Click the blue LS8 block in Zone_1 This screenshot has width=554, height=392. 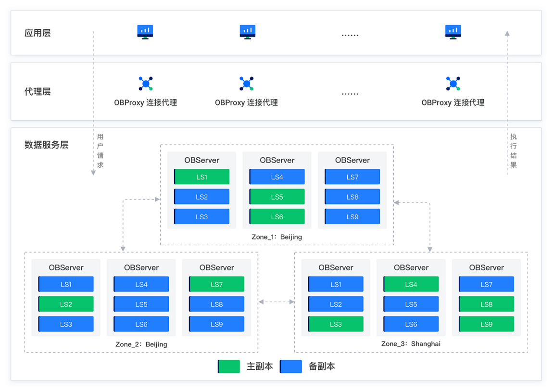[352, 197]
